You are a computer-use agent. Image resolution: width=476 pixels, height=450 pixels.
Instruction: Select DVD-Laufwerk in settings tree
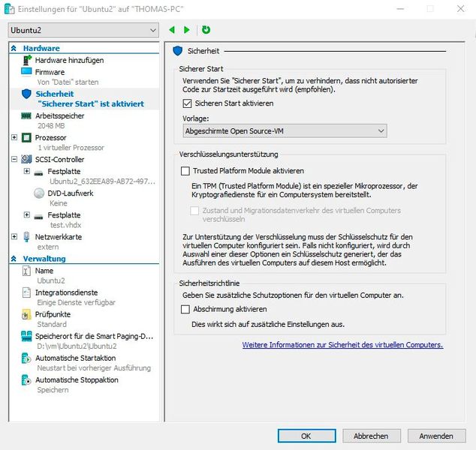(71, 193)
